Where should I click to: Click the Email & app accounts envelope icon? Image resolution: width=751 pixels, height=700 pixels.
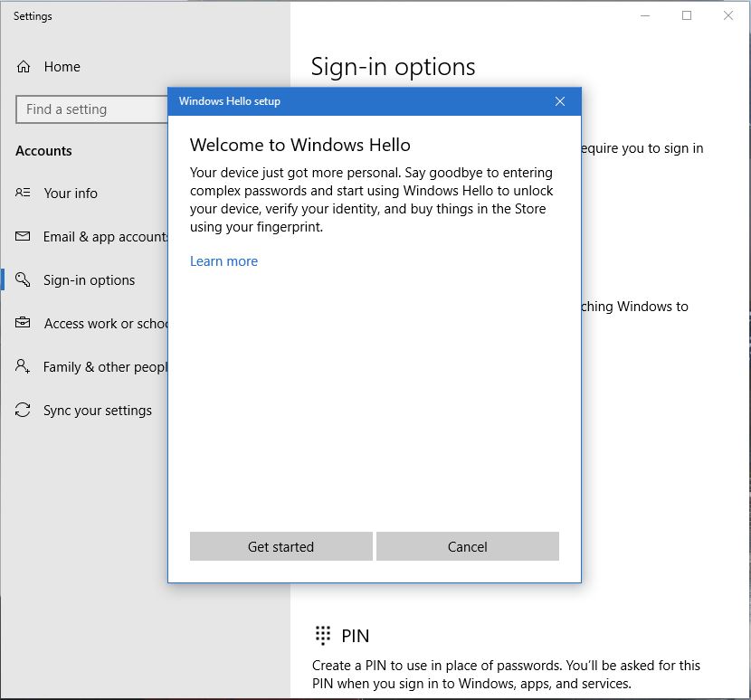click(21, 236)
